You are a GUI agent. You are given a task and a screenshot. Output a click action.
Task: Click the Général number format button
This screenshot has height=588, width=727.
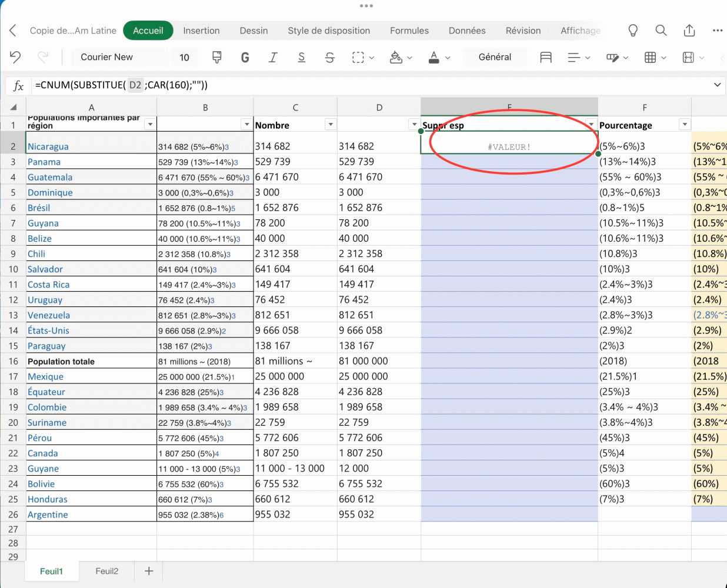[495, 57]
